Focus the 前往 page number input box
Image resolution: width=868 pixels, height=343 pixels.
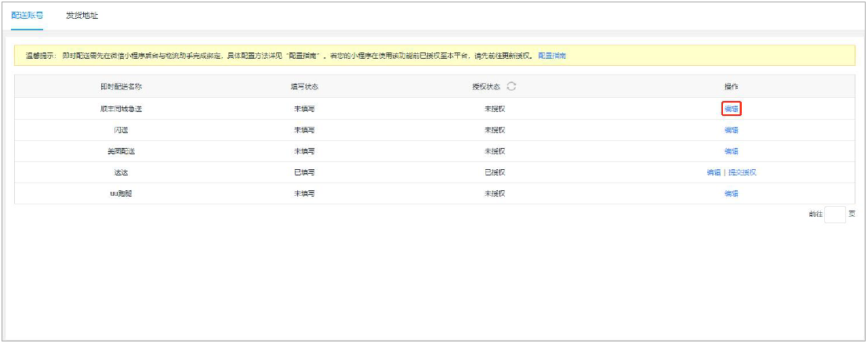point(835,215)
